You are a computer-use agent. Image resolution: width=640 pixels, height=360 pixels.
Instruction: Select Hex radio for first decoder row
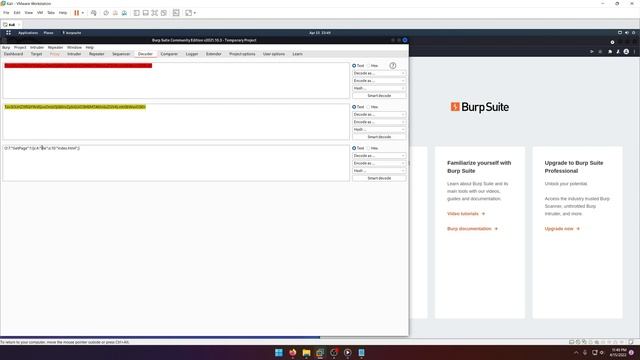coord(369,66)
